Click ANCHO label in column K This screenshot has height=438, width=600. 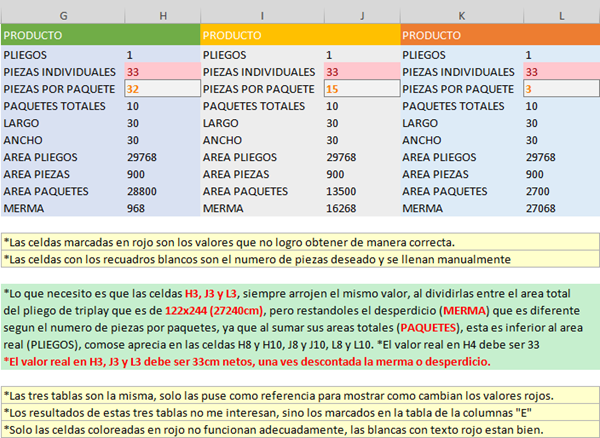coord(422,140)
